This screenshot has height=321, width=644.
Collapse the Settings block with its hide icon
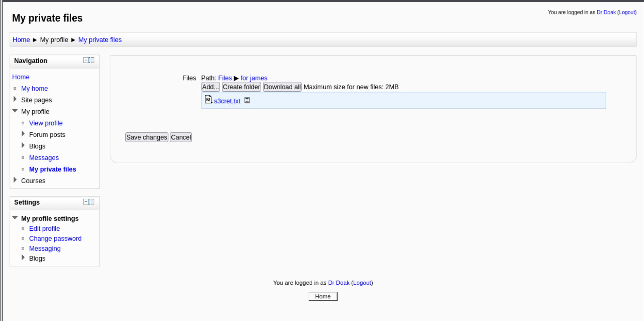click(86, 202)
